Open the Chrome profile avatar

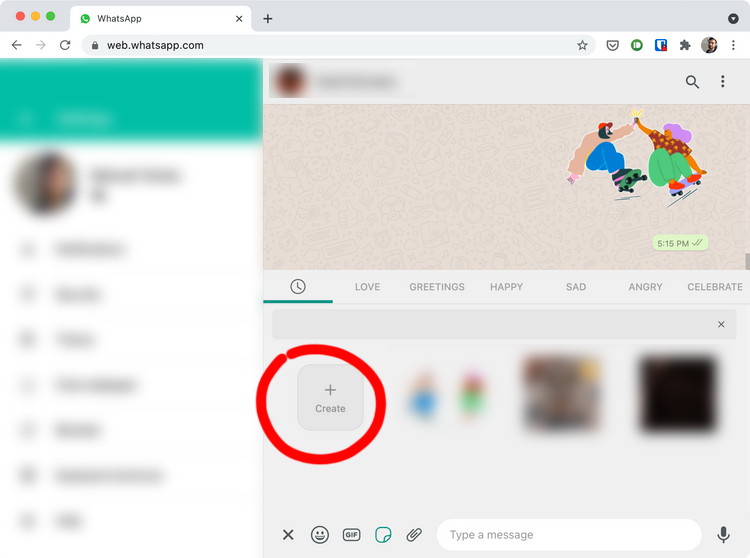709,45
